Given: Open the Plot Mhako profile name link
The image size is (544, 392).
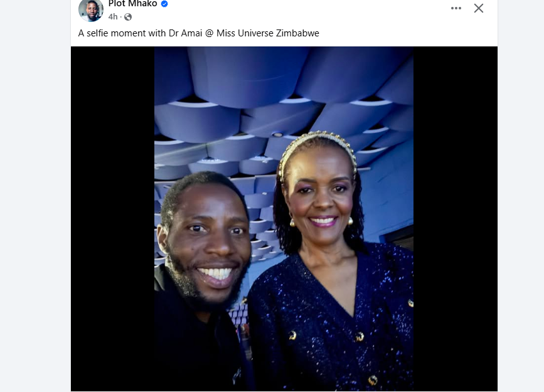Looking at the screenshot, I should (x=132, y=4).
